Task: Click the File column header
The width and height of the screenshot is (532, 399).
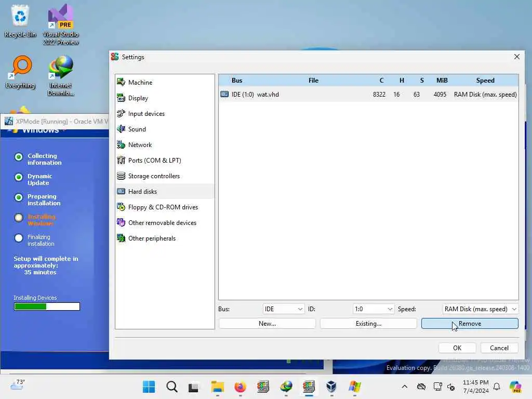Action: [x=313, y=81]
